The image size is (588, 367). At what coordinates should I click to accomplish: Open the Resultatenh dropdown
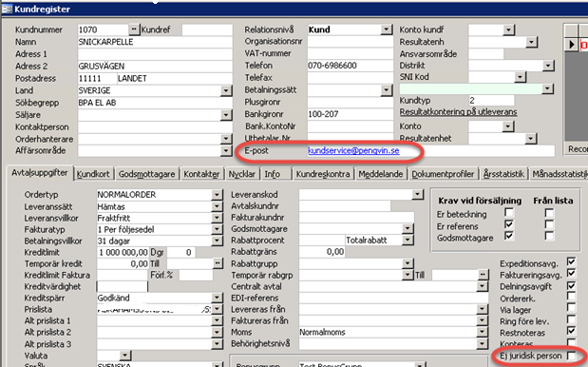[x=532, y=42]
